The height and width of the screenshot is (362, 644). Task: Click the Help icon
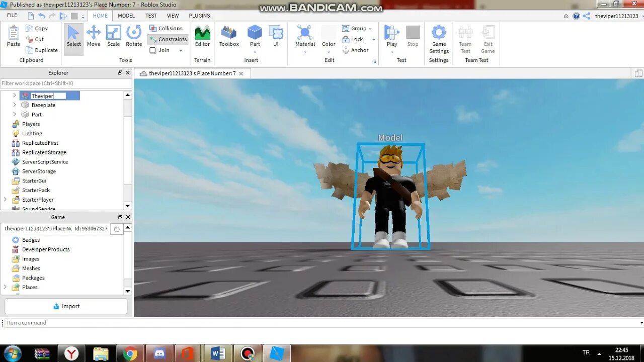click(577, 16)
